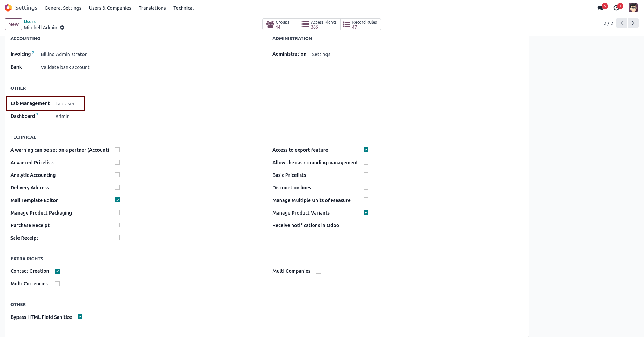Uncheck Mail Template Editor checkbox
Viewport: 644px width, 337px height.
pos(117,200)
